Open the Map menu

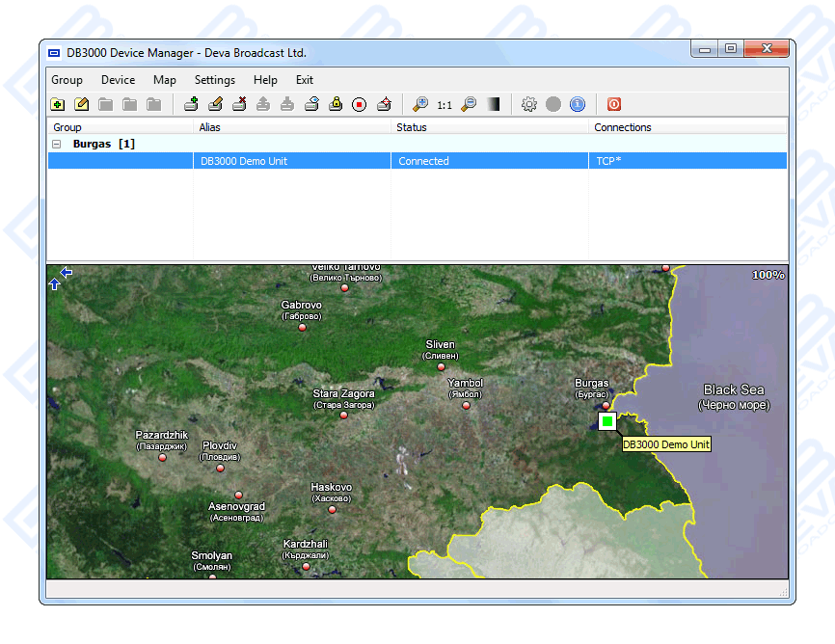[x=165, y=80]
